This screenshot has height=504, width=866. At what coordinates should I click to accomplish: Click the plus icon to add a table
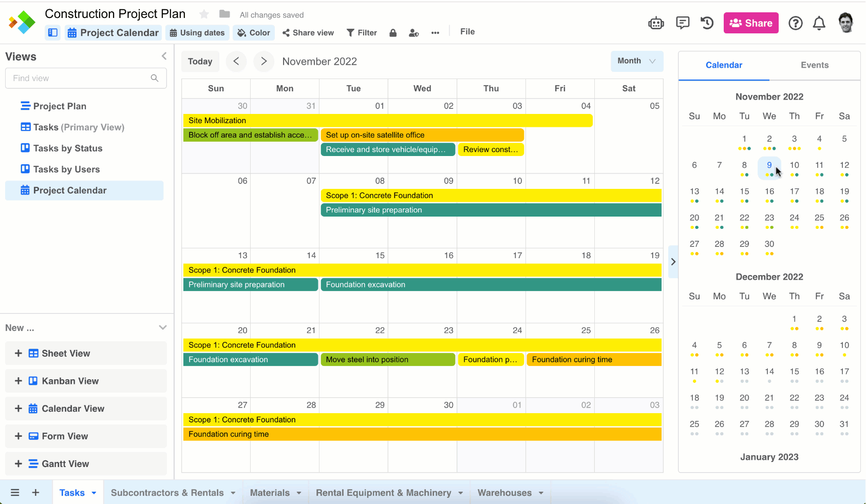point(35,492)
